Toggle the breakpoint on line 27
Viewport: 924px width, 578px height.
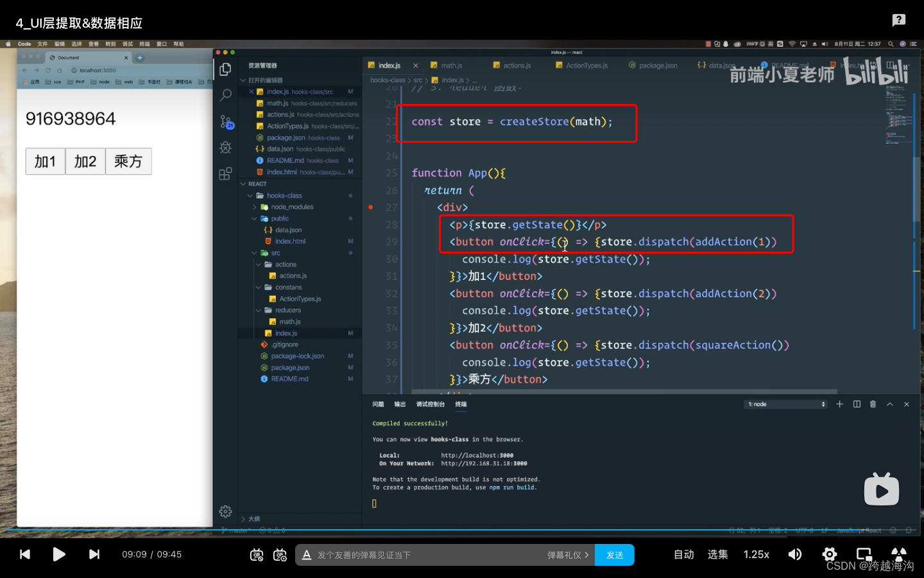pos(371,207)
